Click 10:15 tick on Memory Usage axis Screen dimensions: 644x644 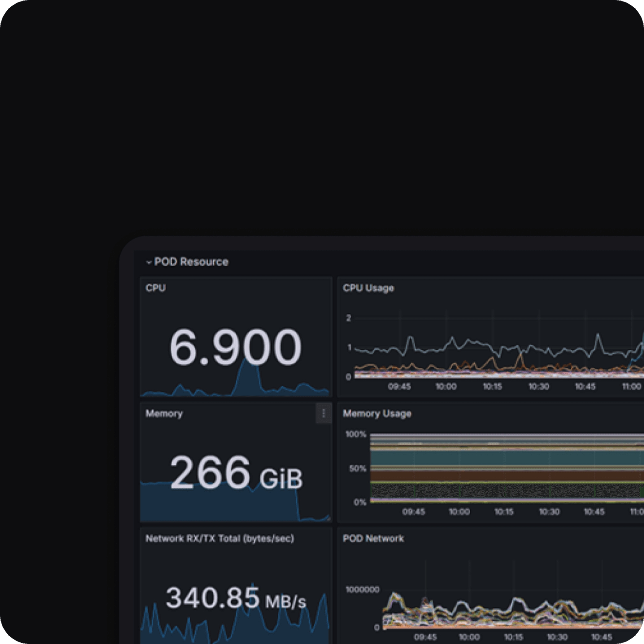(504, 512)
